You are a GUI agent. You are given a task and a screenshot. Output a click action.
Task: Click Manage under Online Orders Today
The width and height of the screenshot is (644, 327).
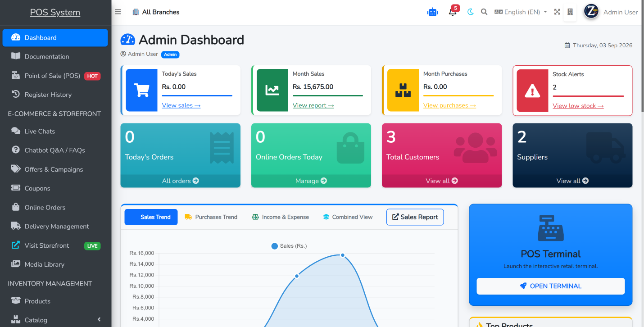point(311,181)
